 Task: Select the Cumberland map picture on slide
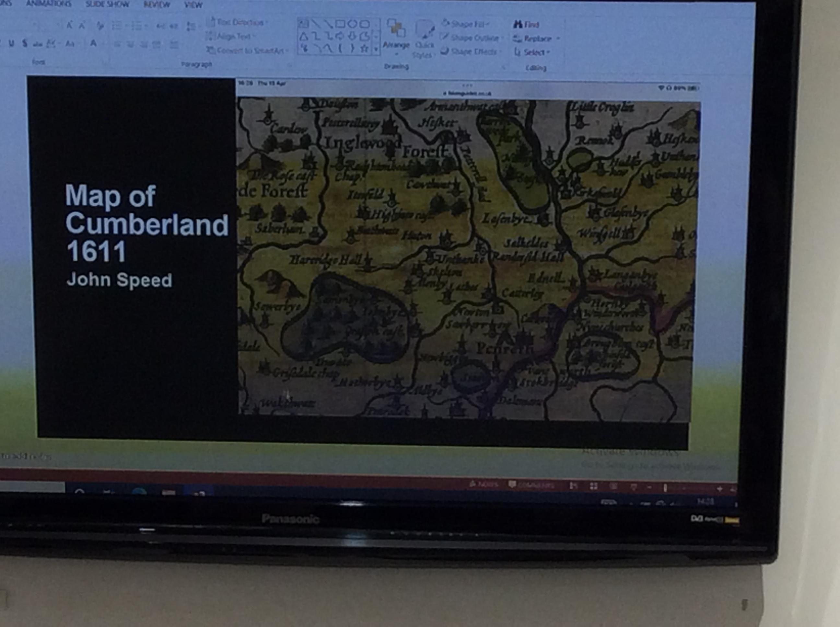point(467,250)
